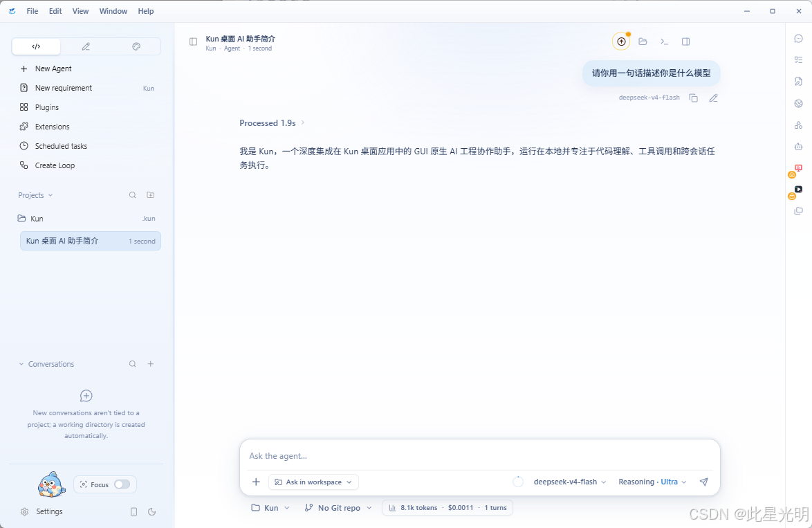Click the Kun mascot avatar

(x=51, y=484)
